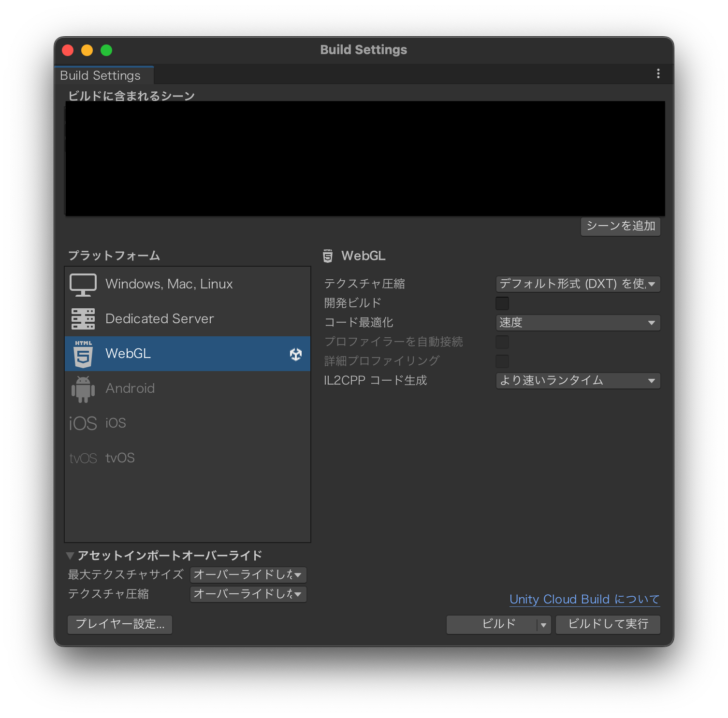Click the HTML5 icon beside the WebGL header

click(328, 256)
